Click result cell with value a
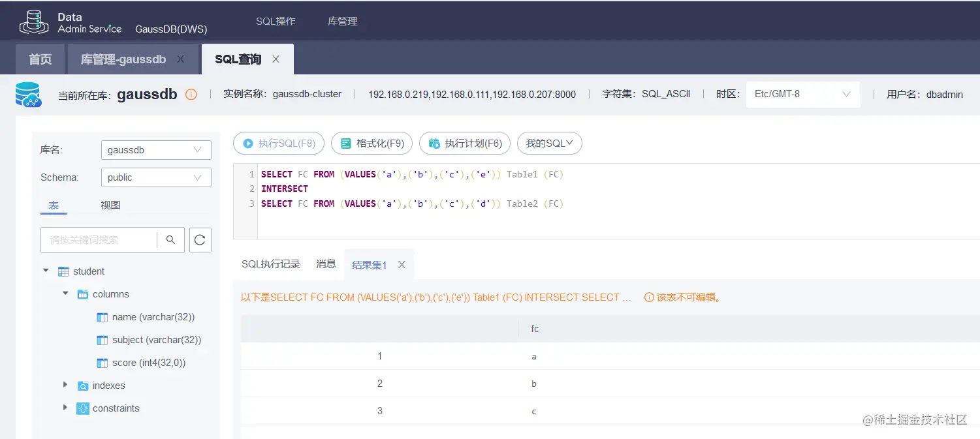Viewport: 980px width, 439px height. pyautogui.click(x=534, y=357)
